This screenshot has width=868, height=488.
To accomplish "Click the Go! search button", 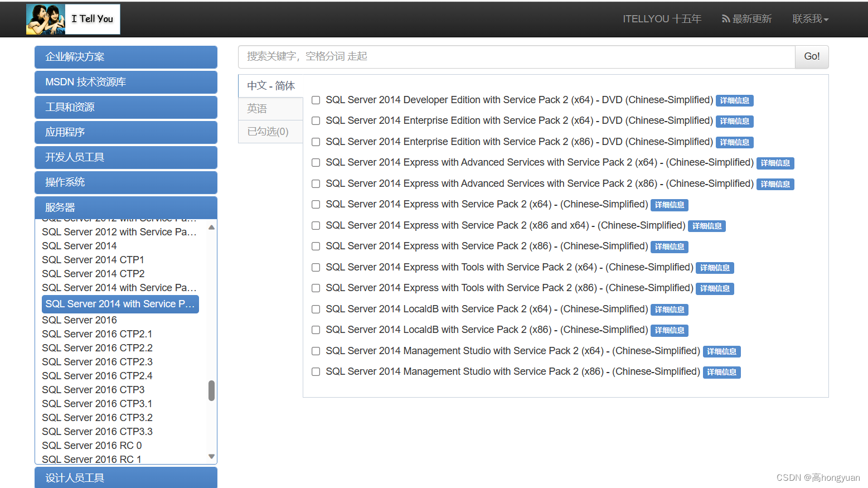I will click(811, 56).
